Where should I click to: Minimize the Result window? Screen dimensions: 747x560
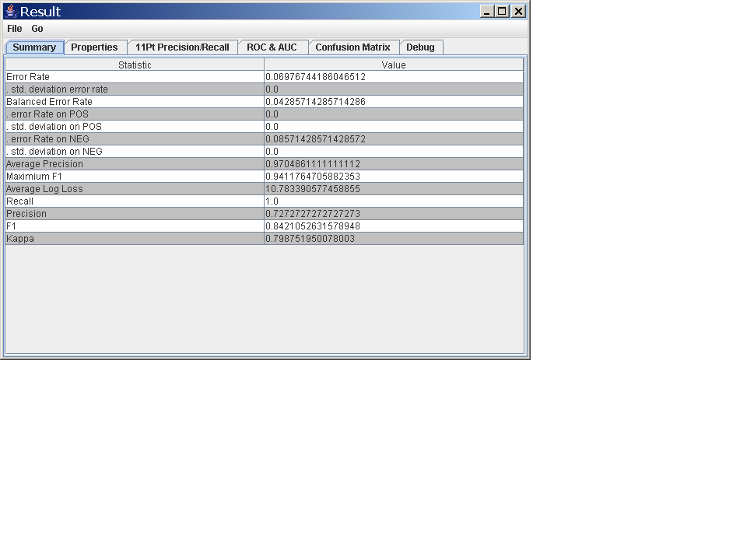point(487,11)
